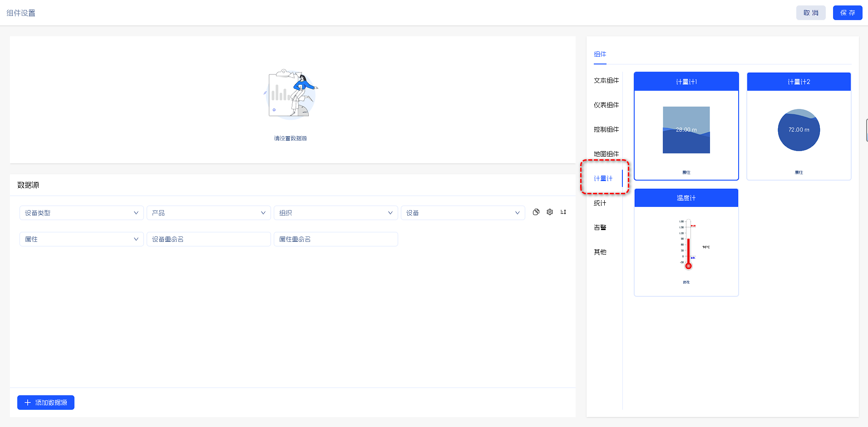Expand the 属性 dropdown

pyautogui.click(x=81, y=239)
